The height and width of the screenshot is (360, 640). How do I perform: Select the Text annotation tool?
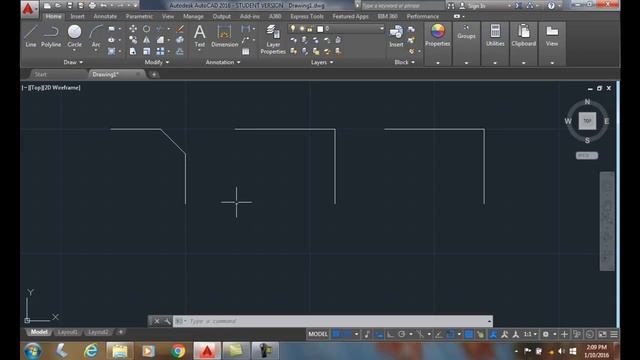[x=200, y=36]
